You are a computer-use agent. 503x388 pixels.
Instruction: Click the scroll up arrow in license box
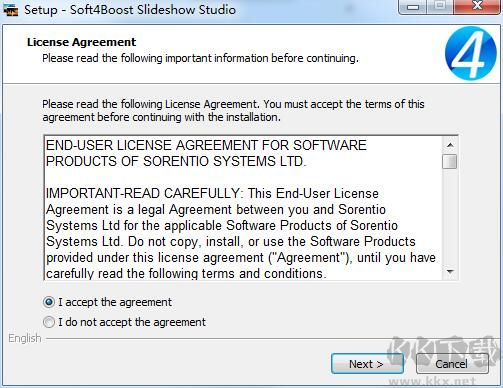pos(450,145)
